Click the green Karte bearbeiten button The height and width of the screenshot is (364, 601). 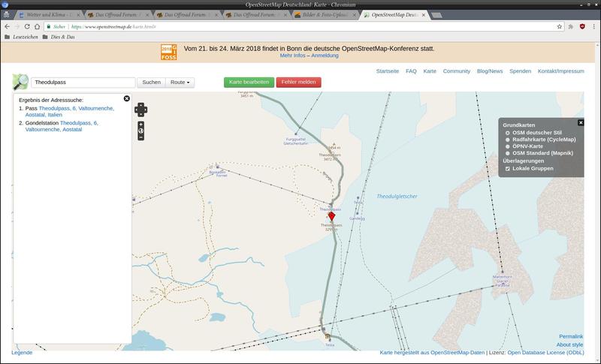(x=249, y=82)
